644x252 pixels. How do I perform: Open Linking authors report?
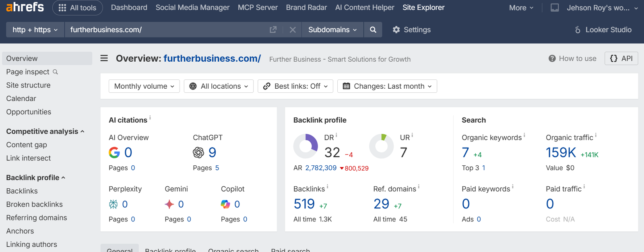click(x=32, y=244)
